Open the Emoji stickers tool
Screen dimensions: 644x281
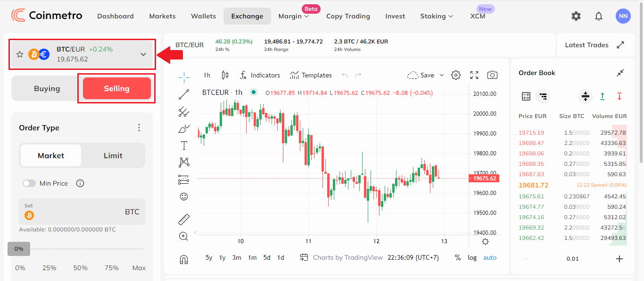[x=184, y=196]
